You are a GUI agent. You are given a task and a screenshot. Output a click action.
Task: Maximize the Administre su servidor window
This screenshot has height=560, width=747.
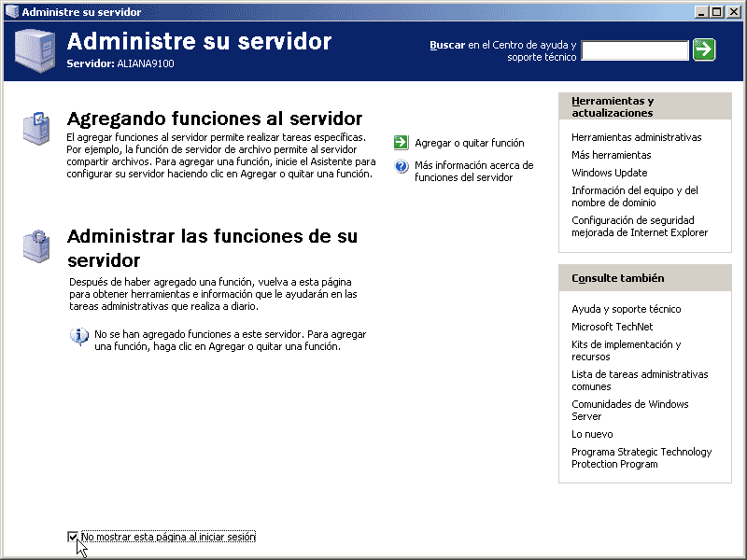[716, 11]
